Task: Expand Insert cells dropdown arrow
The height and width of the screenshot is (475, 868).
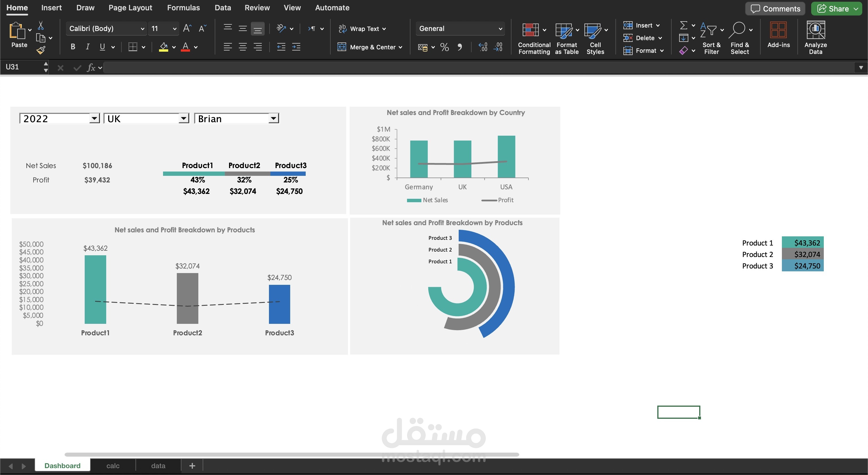Action: coord(658,25)
